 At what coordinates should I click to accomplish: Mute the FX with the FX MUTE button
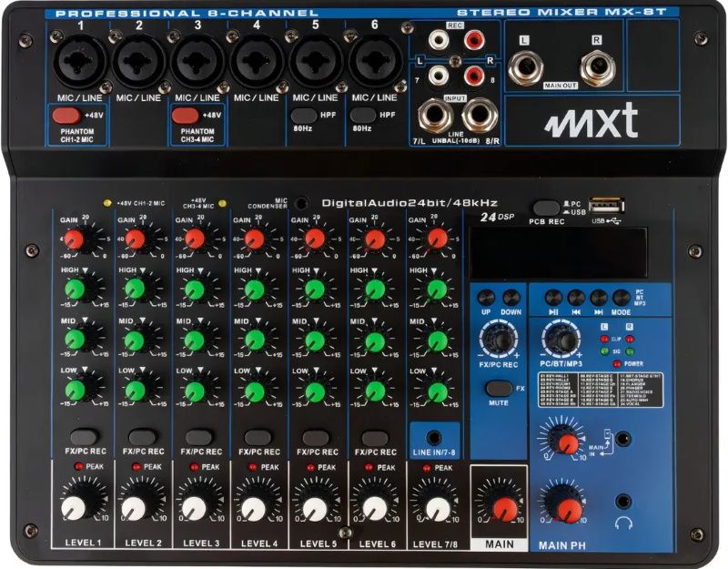(499, 388)
